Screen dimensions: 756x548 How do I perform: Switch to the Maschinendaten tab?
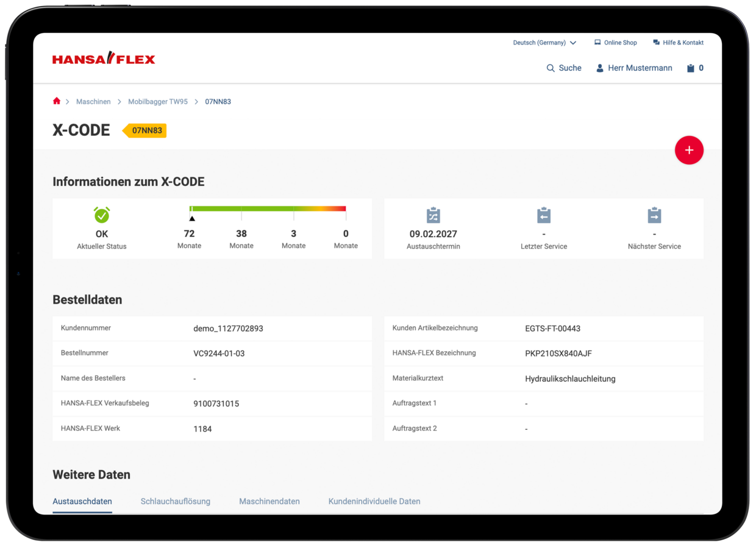(x=269, y=502)
